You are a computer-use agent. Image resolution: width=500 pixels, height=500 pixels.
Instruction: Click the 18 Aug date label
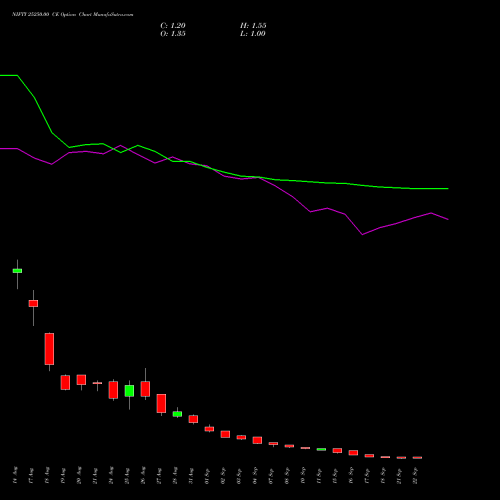tap(47, 475)
